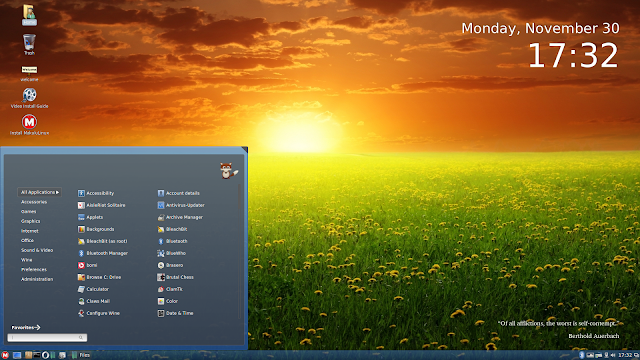
Task: Select the Accessories category
Action: (34, 202)
